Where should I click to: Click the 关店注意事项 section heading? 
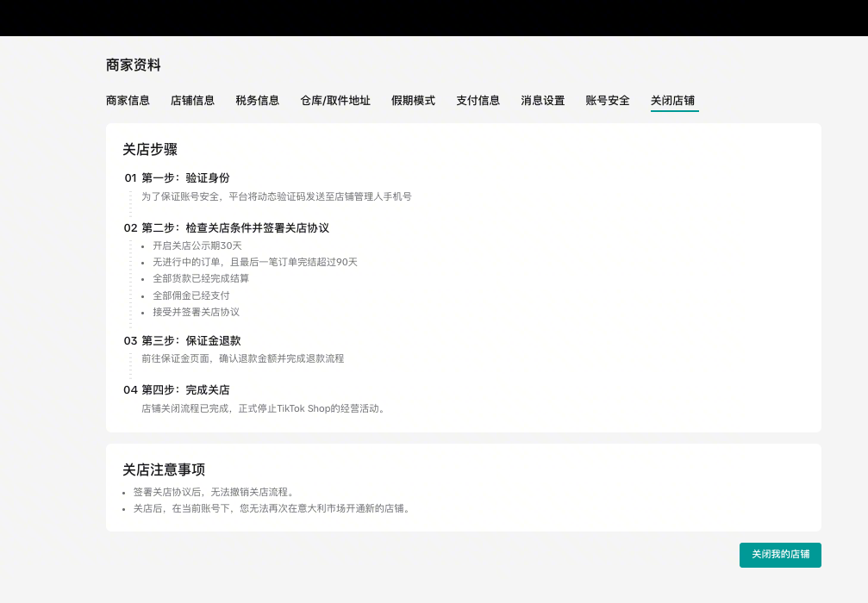click(164, 469)
